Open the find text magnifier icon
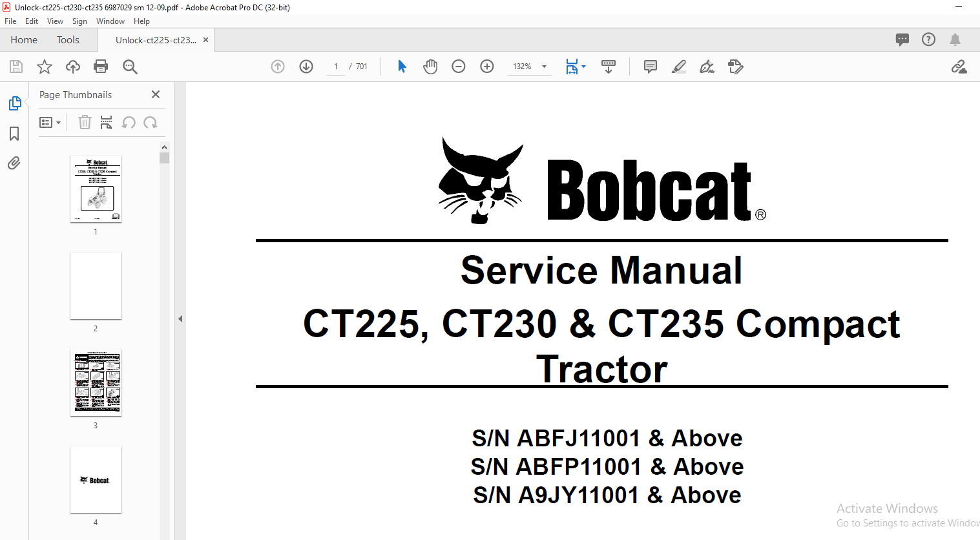This screenshot has width=980, height=540. point(130,67)
